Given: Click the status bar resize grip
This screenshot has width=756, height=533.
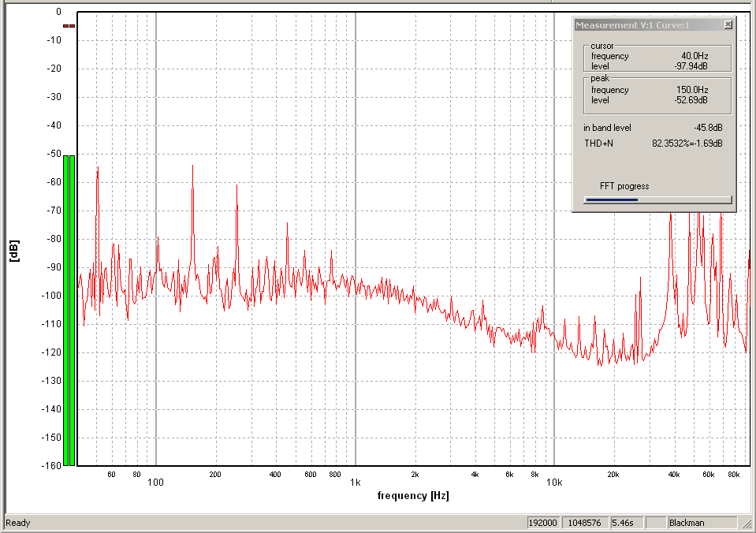Looking at the screenshot, I should pyautogui.click(x=748, y=524).
